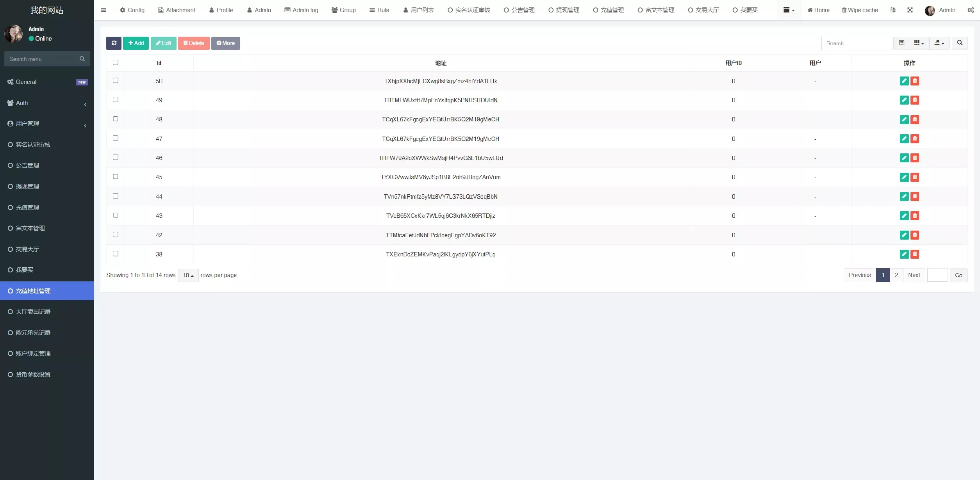
Task: Tick the checkbox for row Id 43
Action: tap(116, 215)
